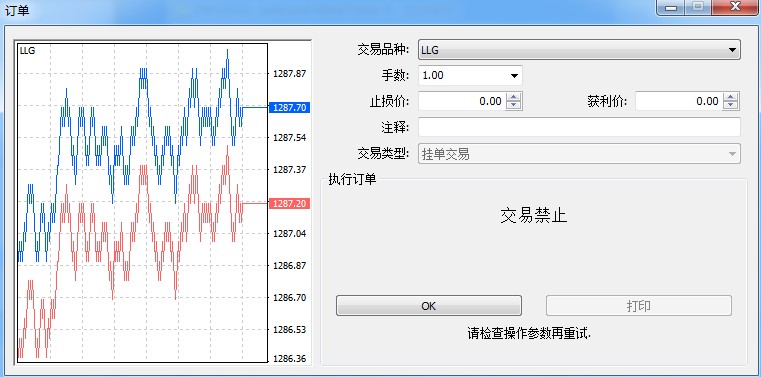
Task: Click the 注释 label
Action: pyautogui.click(x=396, y=127)
